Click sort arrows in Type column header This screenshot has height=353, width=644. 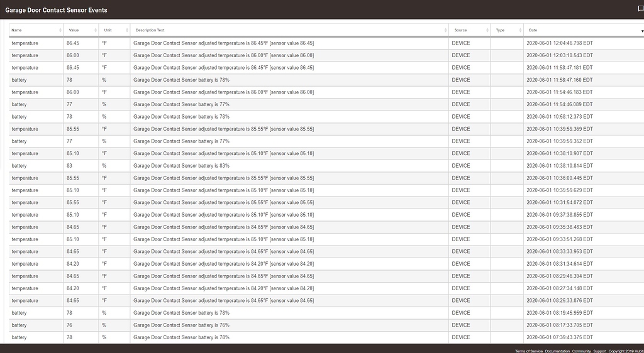(x=520, y=30)
